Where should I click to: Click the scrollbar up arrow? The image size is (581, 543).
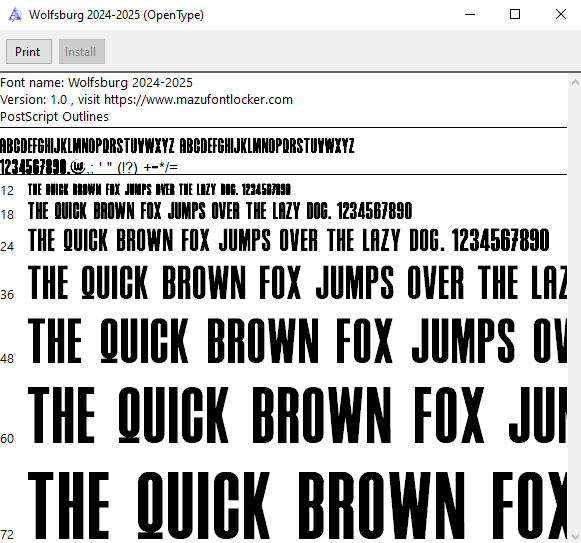(575, 82)
